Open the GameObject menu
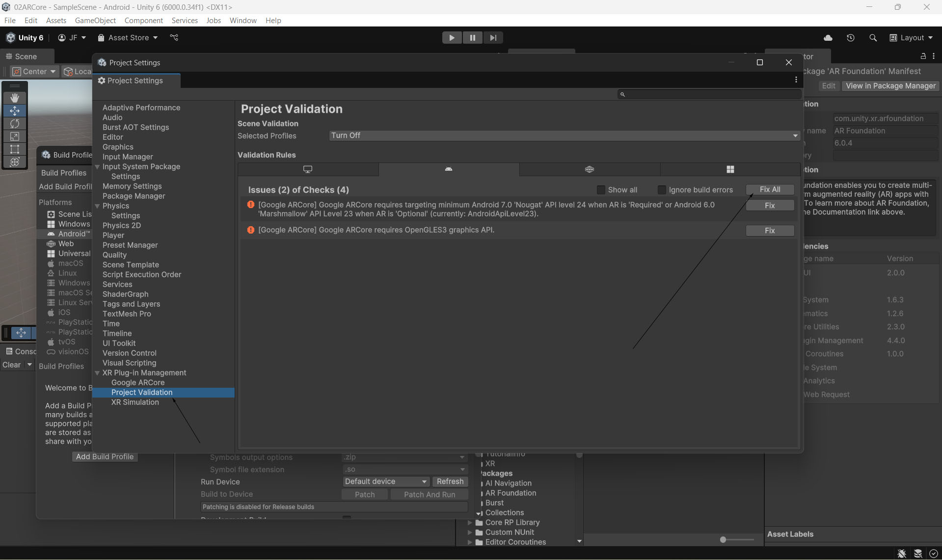 tap(95, 20)
